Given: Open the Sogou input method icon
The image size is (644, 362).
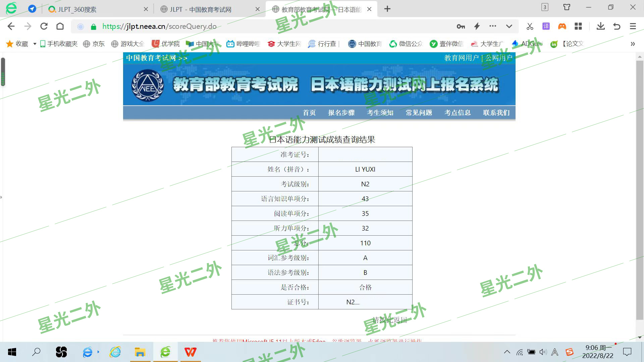Looking at the screenshot, I should pyautogui.click(x=570, y=352).
